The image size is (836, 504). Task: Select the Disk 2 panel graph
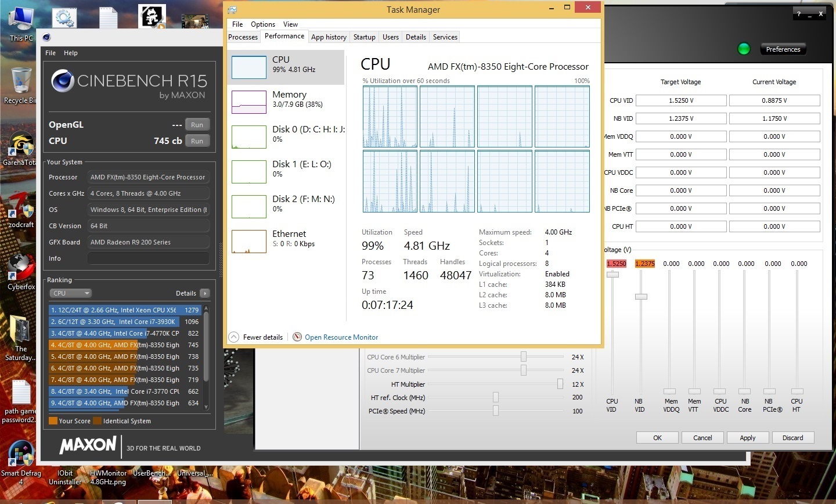pos(248,206)
